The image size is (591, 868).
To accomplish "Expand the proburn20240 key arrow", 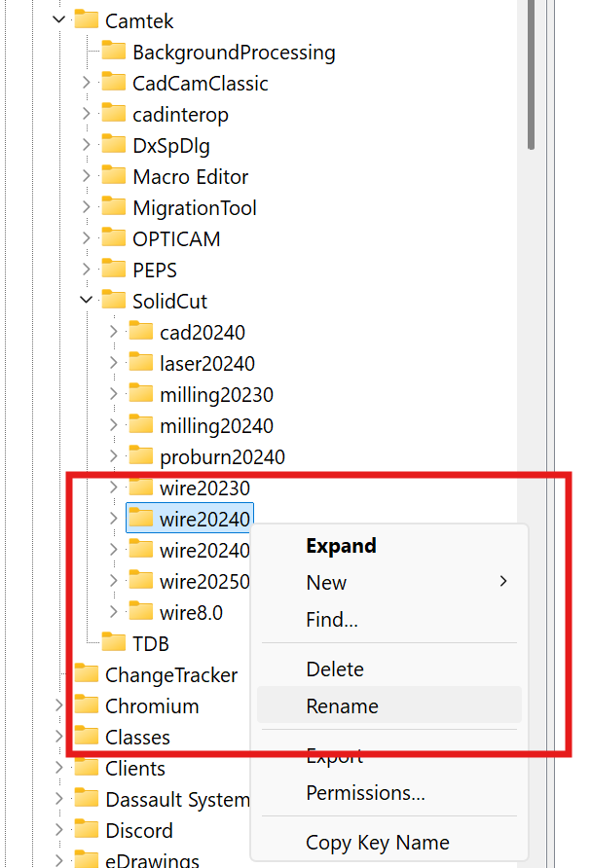I will click(x=114, y=456).
